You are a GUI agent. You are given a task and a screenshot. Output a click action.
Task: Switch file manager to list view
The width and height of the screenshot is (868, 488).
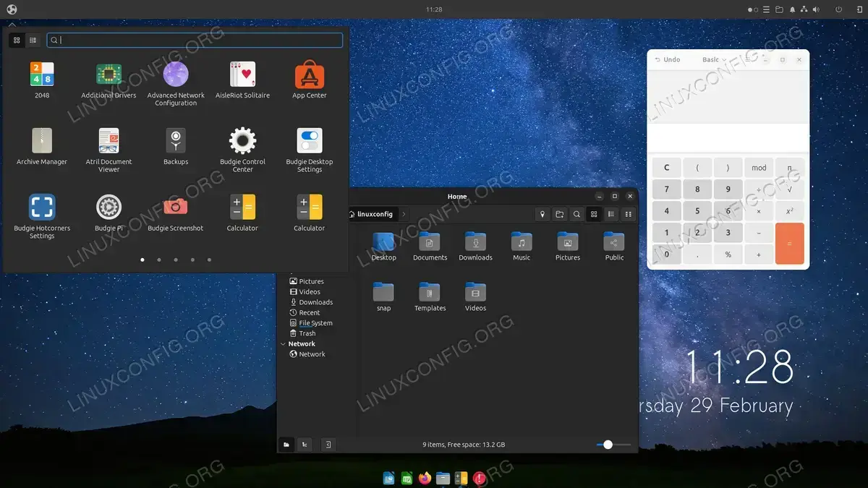[x=611, y=214]
